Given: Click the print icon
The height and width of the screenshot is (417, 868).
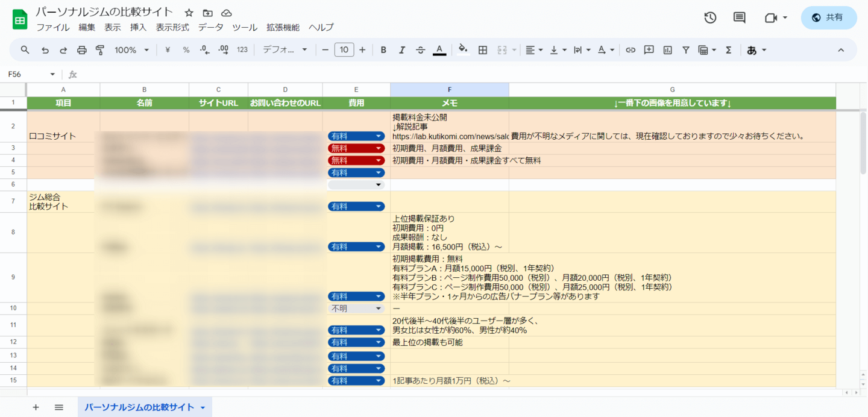Looking at the screenshot, I should tap(82, 50).
